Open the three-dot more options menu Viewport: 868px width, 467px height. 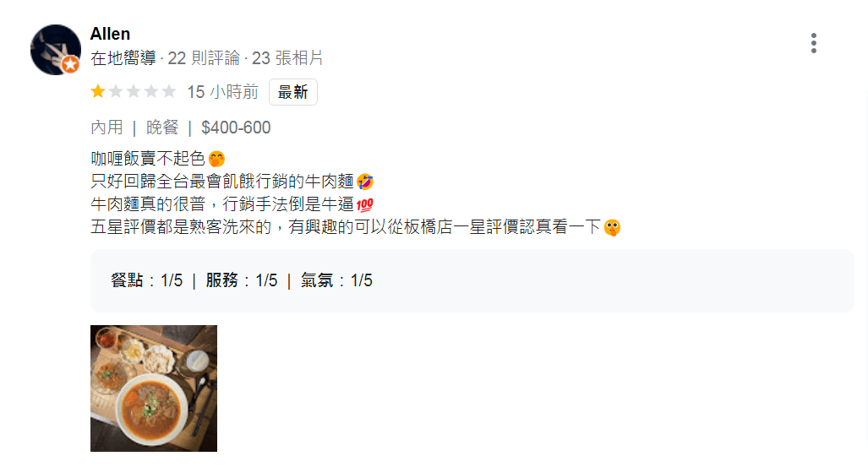(x=813, y=43)
